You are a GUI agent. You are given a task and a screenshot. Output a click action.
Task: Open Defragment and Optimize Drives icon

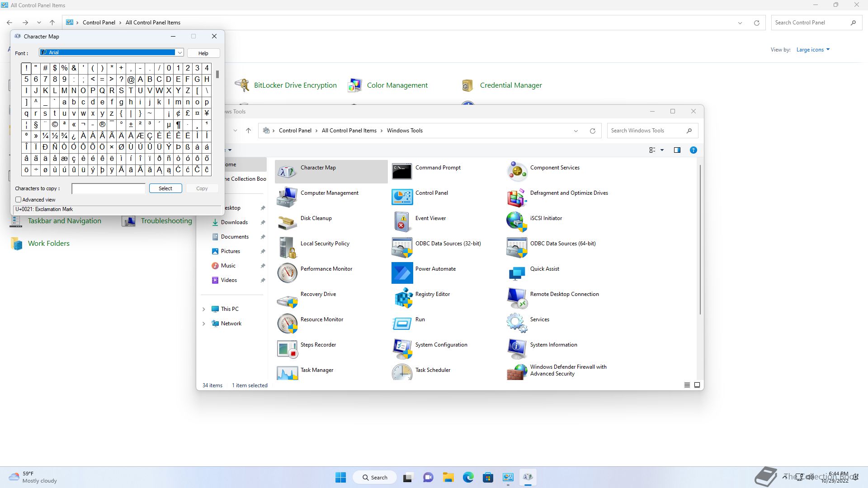point(517,197)
